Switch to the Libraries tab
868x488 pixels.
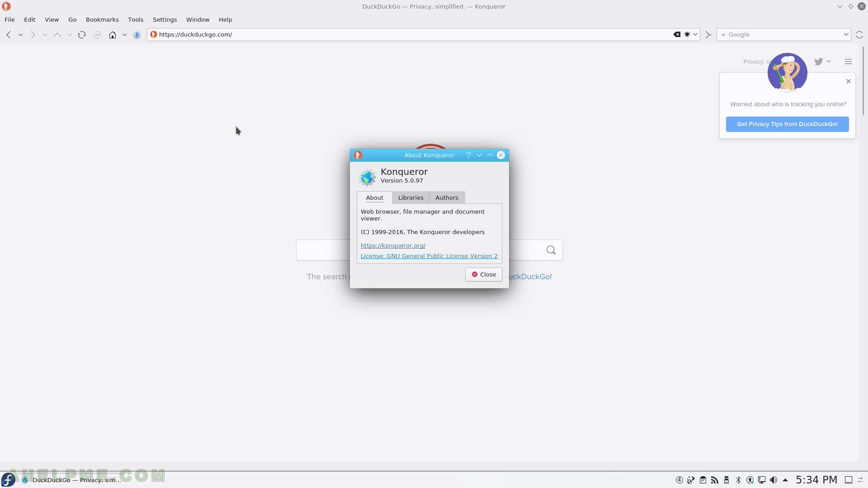pos(410,197)
